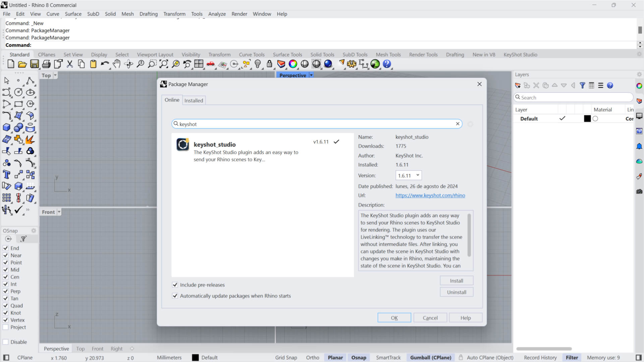Toggle the End osnap checkbox

coord(6,248)
